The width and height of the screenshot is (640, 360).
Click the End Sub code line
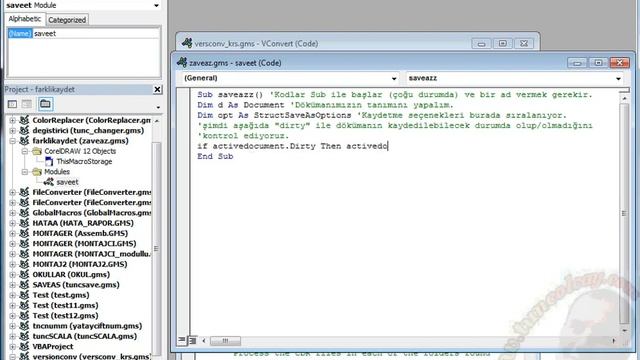tap(215, 156)
